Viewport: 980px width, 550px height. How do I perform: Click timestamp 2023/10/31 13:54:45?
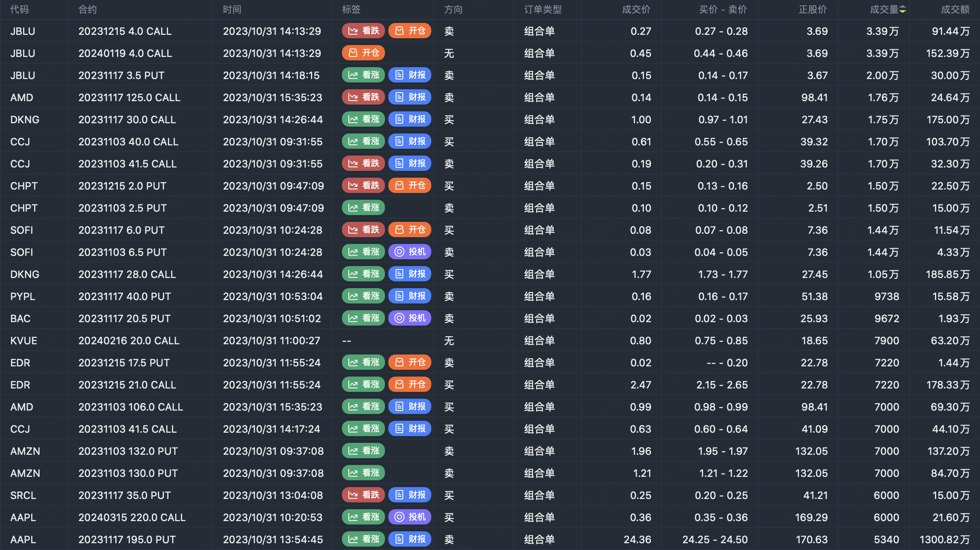(x=273, y=539)
